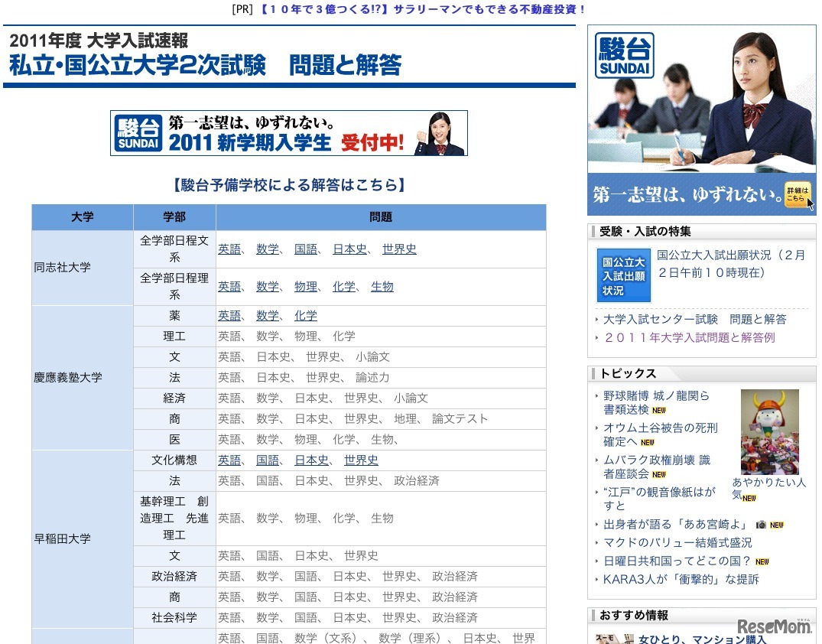Open 早稲田大学 文化構想 日本史 link
Viewport: 822px width, 644px height.
pos(311,460)
